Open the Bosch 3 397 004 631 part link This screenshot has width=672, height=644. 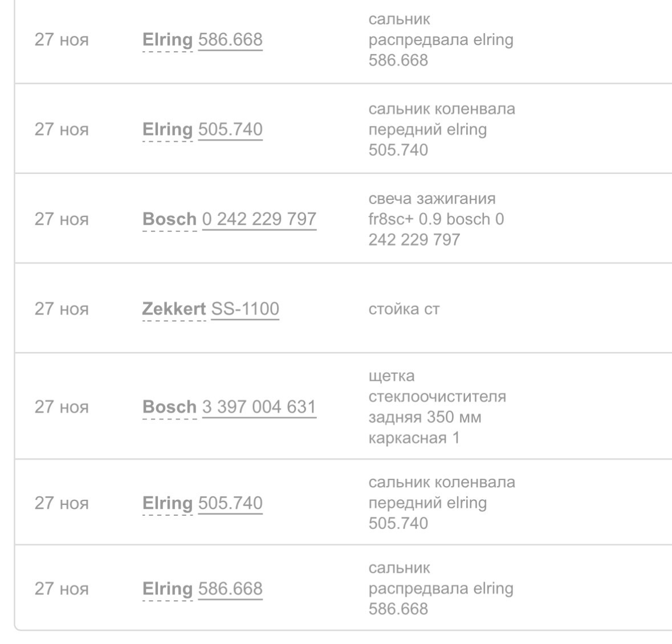tap(259, 407)
